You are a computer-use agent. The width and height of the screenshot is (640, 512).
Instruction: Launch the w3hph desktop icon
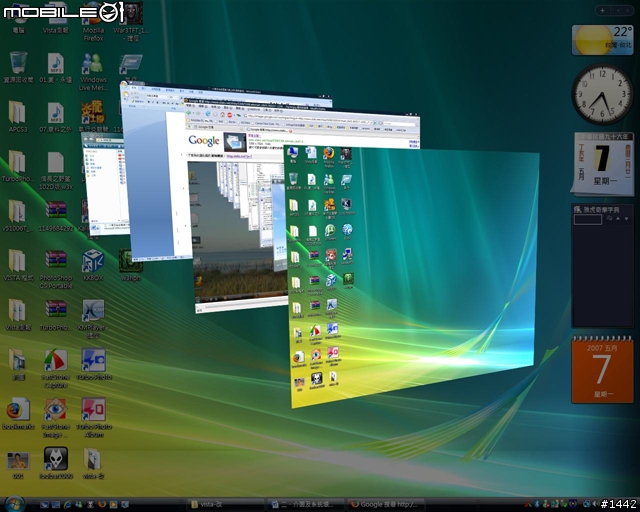pyautogui.click(x=131, y=265)
